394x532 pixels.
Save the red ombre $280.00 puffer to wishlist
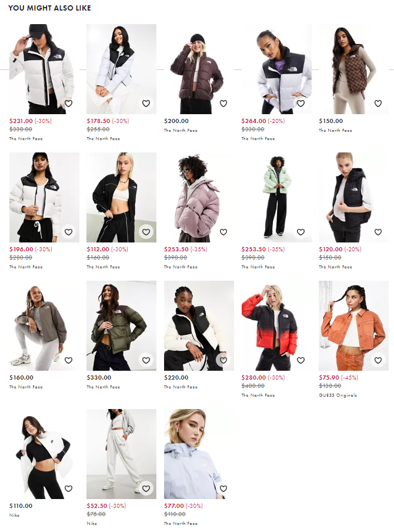300,360
